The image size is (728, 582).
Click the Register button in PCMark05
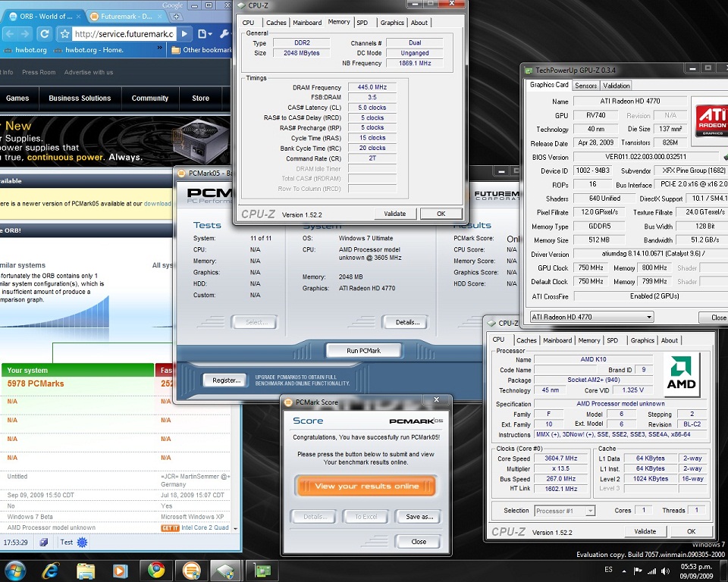226,380
